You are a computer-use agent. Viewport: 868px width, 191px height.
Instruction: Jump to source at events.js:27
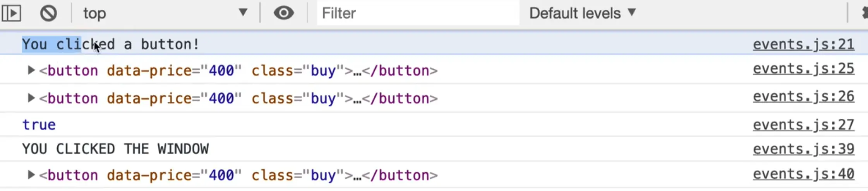point(803,125)
